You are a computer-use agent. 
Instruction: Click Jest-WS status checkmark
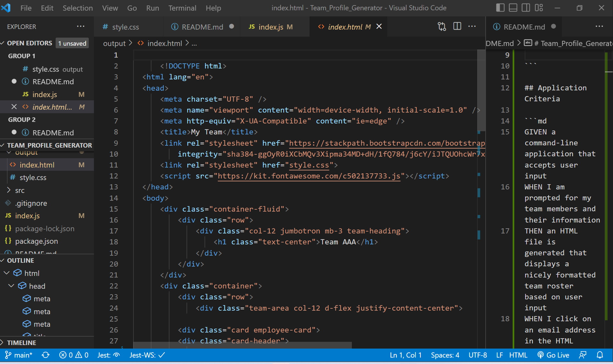tap(147, 355)
